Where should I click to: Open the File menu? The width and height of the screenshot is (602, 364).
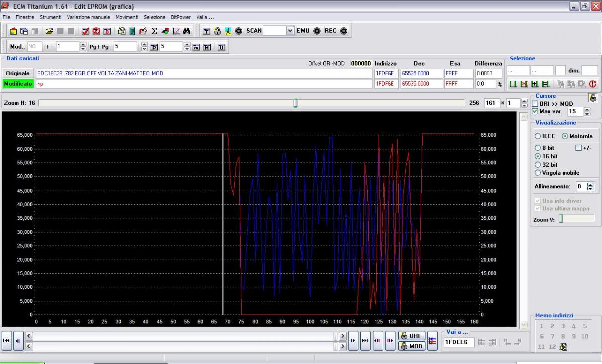point(7,17)
